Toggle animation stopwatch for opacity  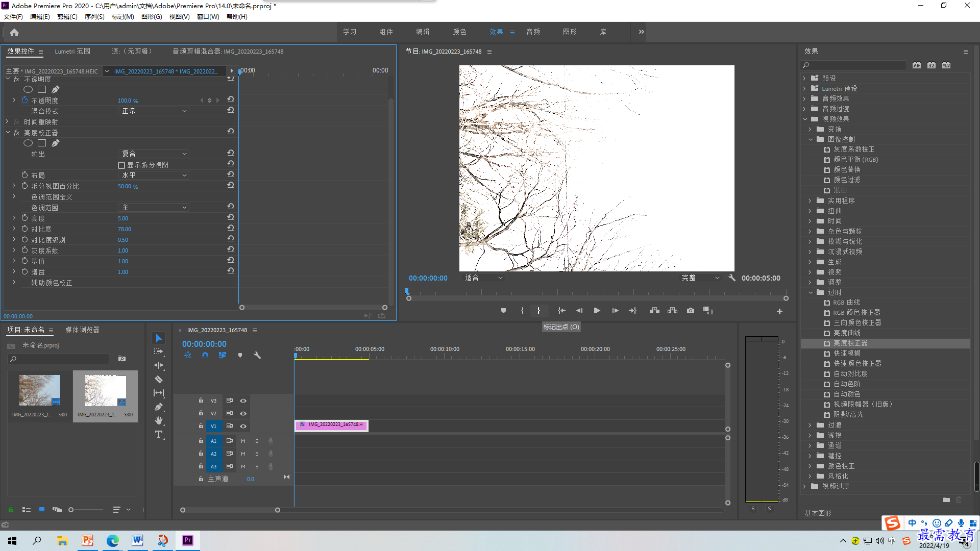(24, 100)
